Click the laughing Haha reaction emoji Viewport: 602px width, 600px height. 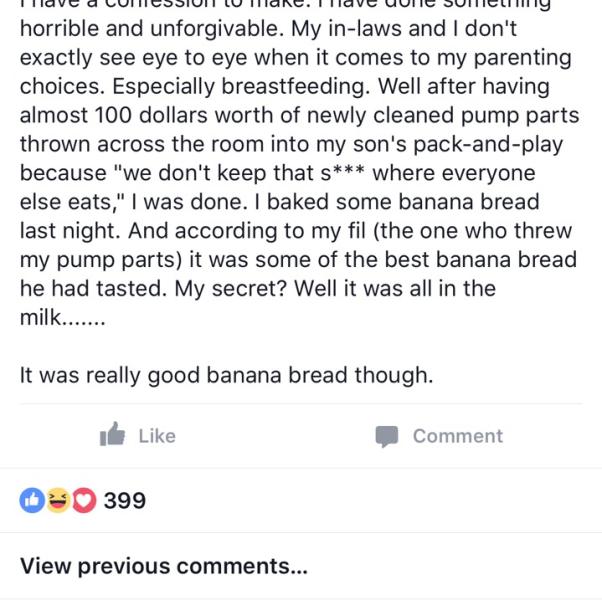(59, 499)
